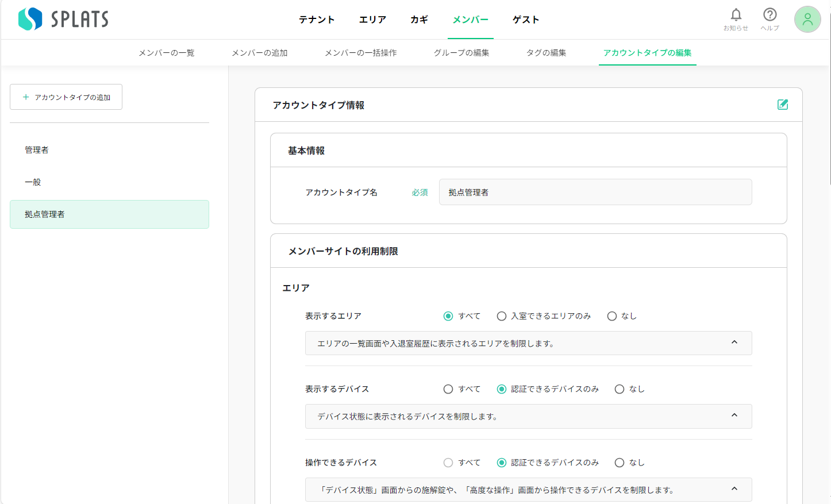Viewport: 831px width, 504px height.
Task: Click the メンバーサイトの利用制限 heading
Action: [343, 251]
